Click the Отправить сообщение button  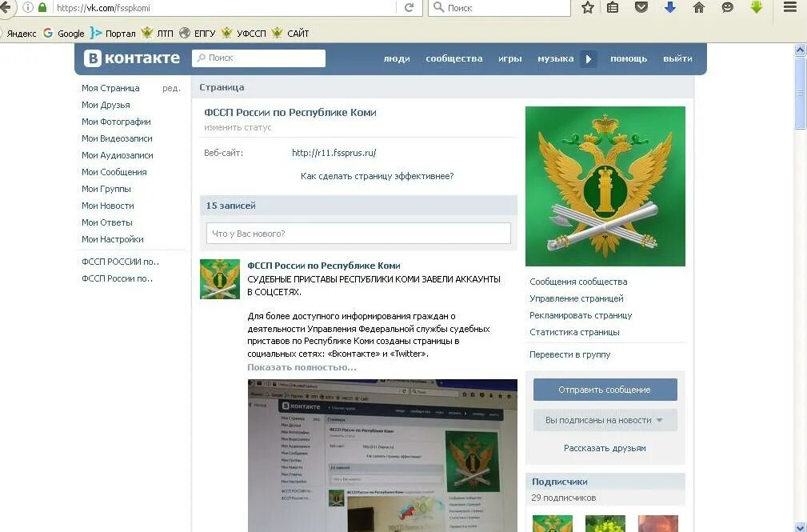[605, 390]
